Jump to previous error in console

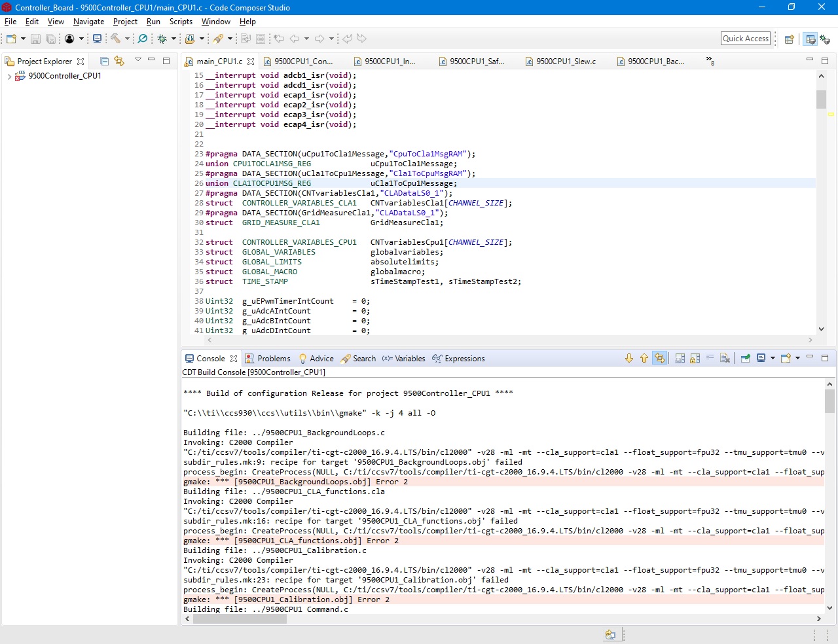(x=644, y=358)
